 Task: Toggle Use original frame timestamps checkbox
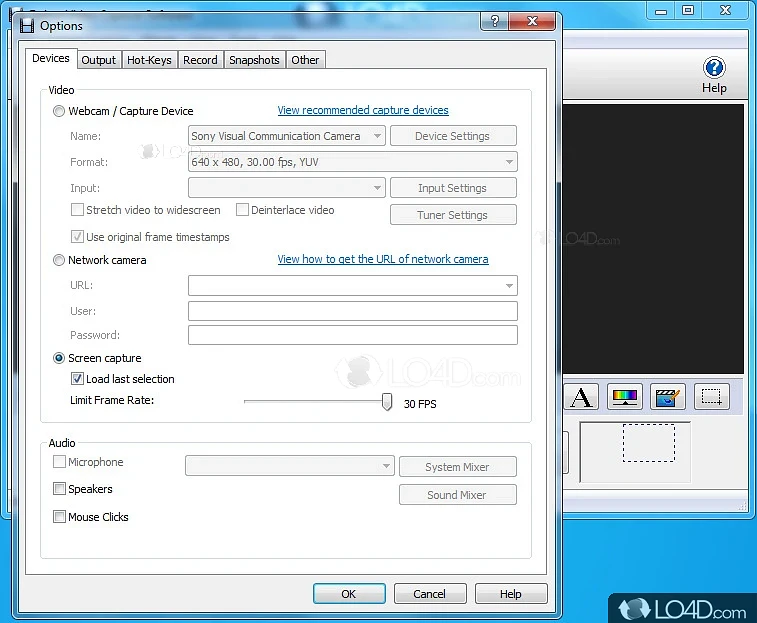(x=77, y=237)
